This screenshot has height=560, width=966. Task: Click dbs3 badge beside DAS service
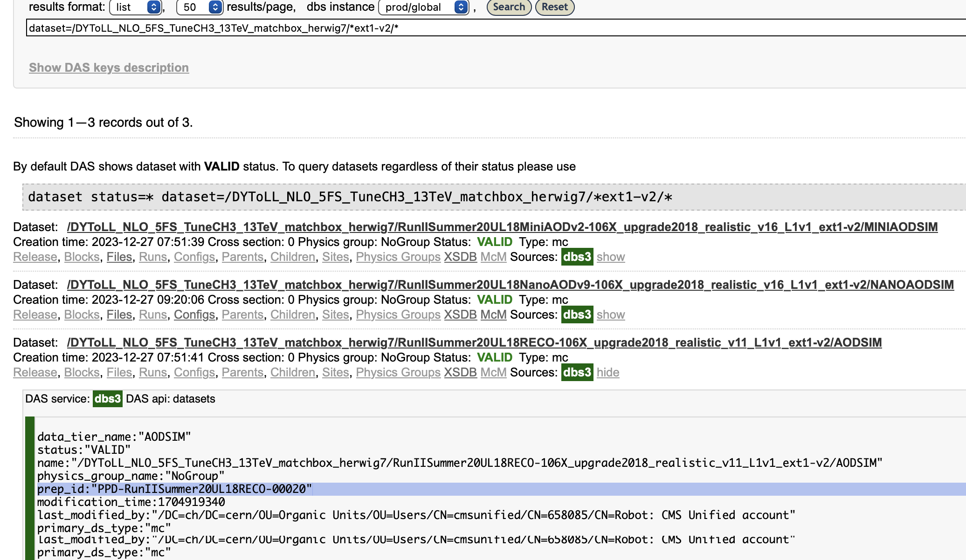tap(107, 399)
